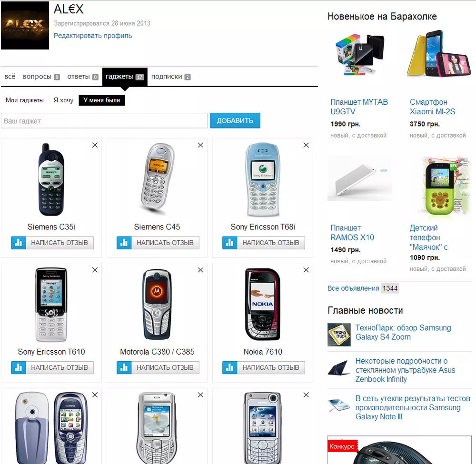Open the подписки tab

click(x=170, y=77)
